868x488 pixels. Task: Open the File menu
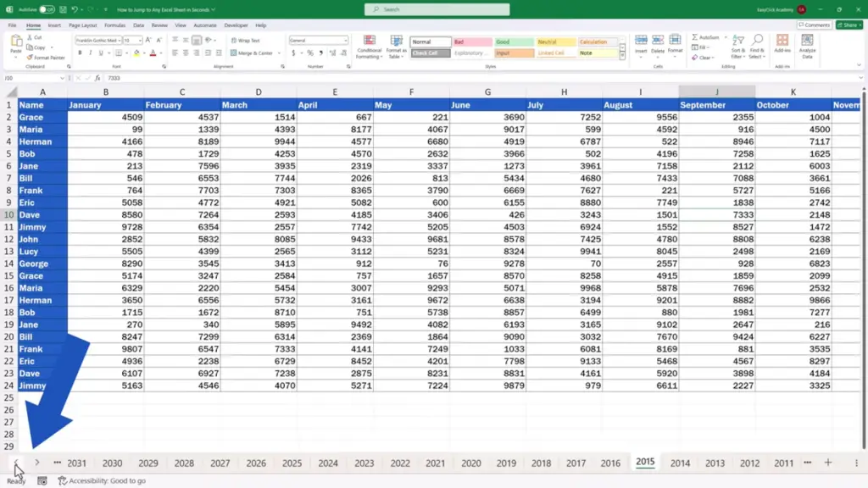tap(12, 25)
